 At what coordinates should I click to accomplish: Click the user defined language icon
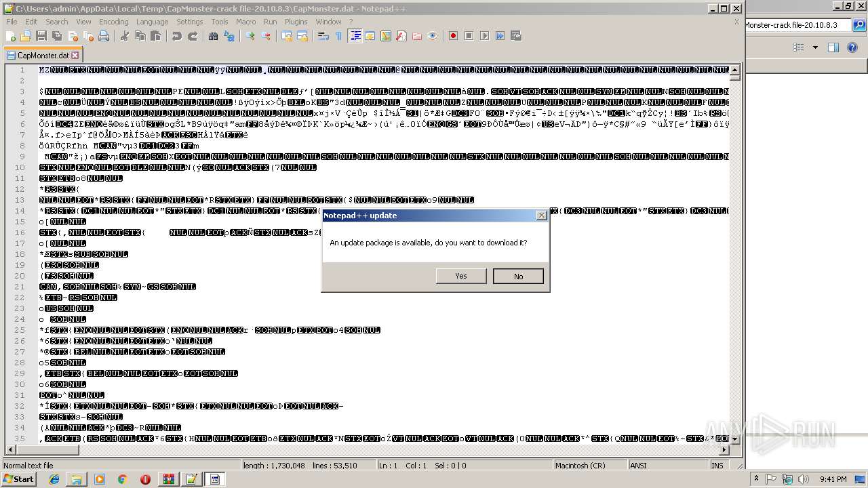(370, 36)
